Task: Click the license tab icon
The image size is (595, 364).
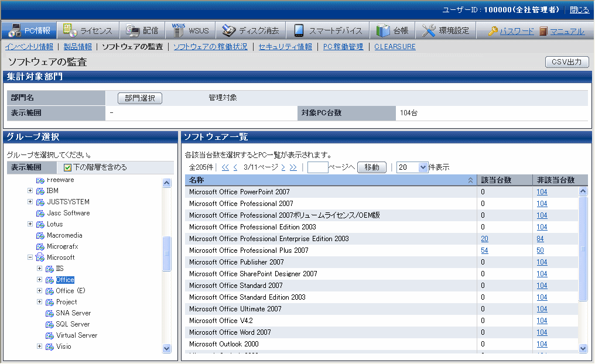Action: click(x=70, y=30)
